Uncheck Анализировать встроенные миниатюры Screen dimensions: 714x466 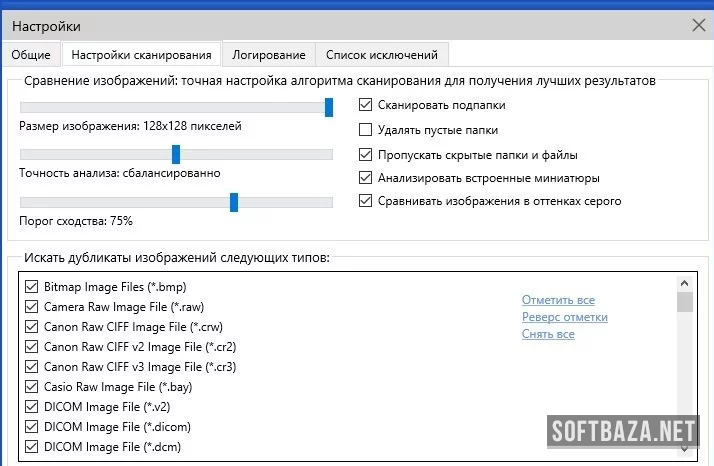pos(366,178)
